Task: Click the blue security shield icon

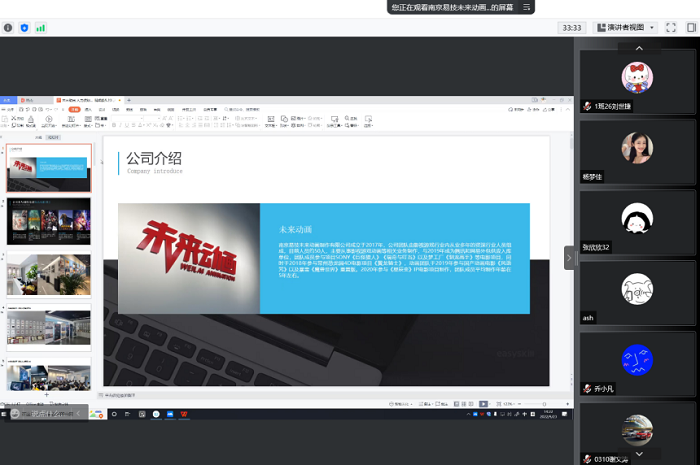Action: point(24,28)
